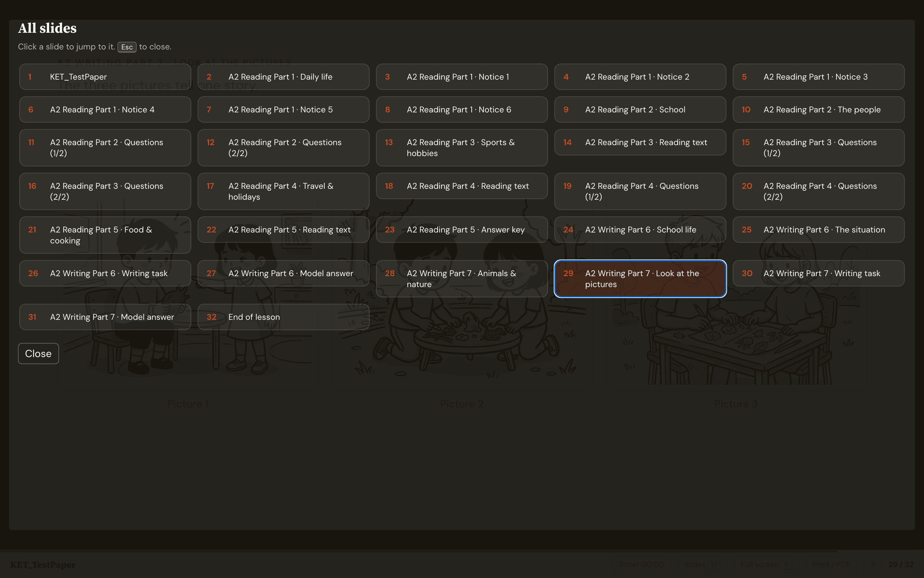This screenshot has width=924, height=578.
Task: Go to slide 15 Part 3 Questions (1/2)
Action: pos(818,148)
